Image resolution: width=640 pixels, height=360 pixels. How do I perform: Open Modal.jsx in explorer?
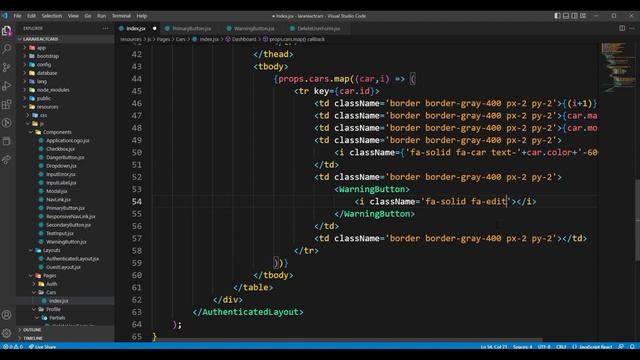(x=56, y=191)
